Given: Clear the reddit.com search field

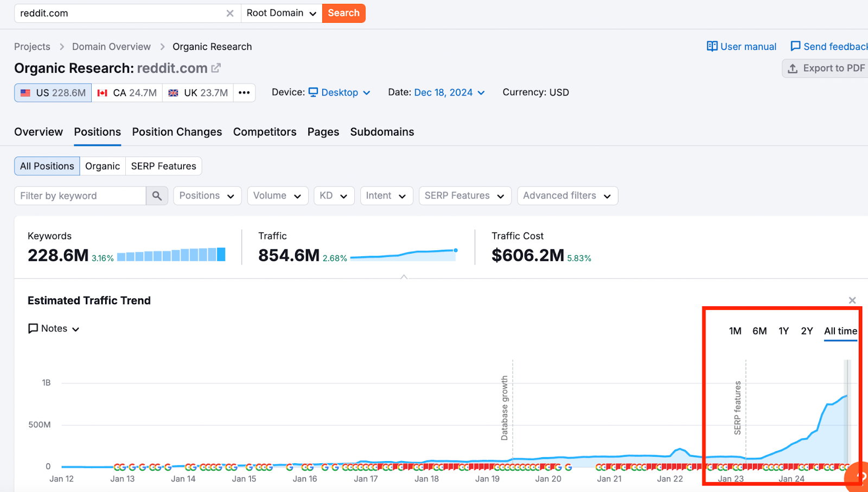Looking at the screenshot, I should [230, 13].
